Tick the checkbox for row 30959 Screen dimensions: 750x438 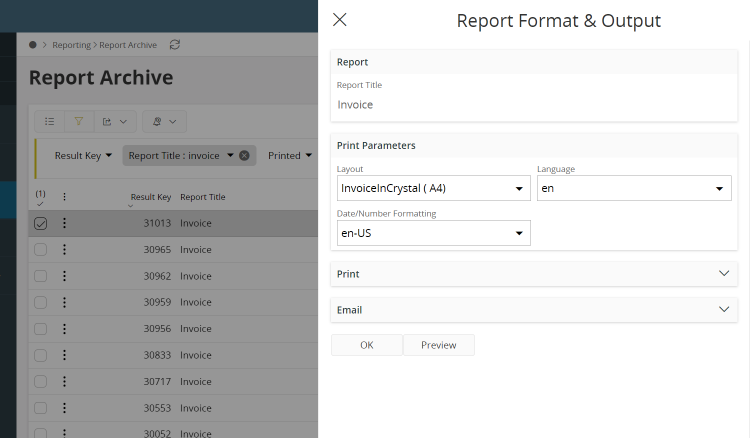click(40, 302)
